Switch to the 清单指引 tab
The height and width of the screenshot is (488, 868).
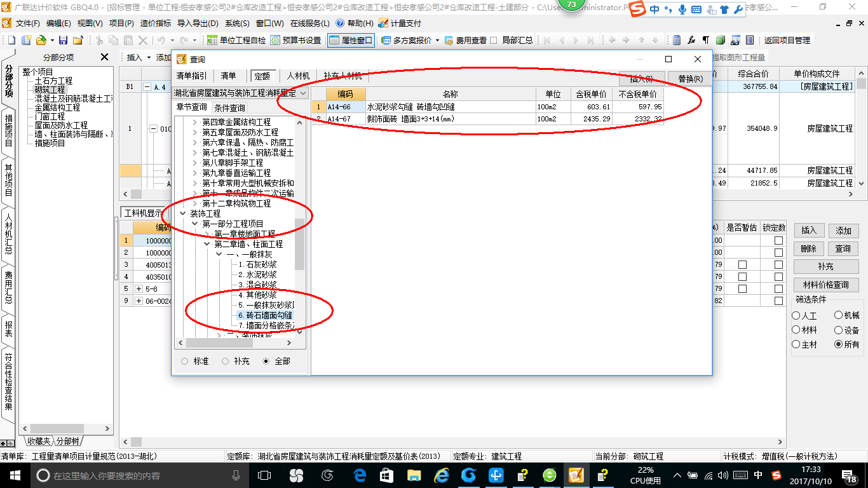pyautogui.click(x=191, y=76)
